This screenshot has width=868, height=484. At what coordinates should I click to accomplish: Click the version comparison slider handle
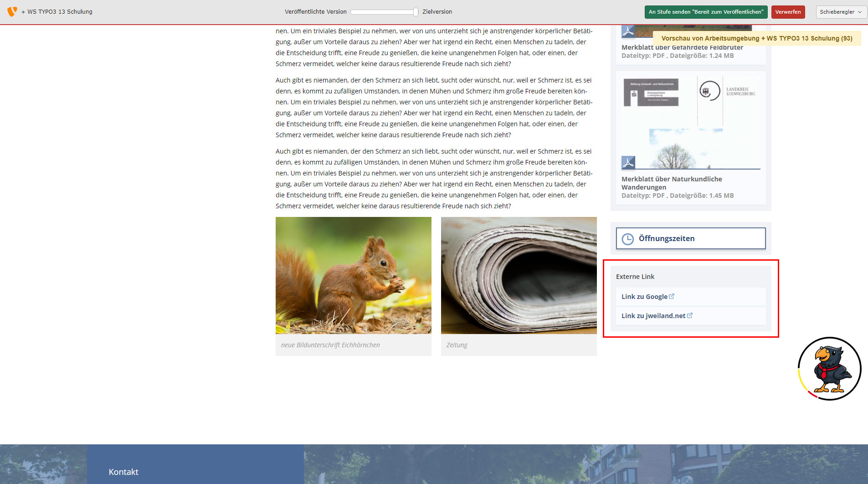(416, 12)
